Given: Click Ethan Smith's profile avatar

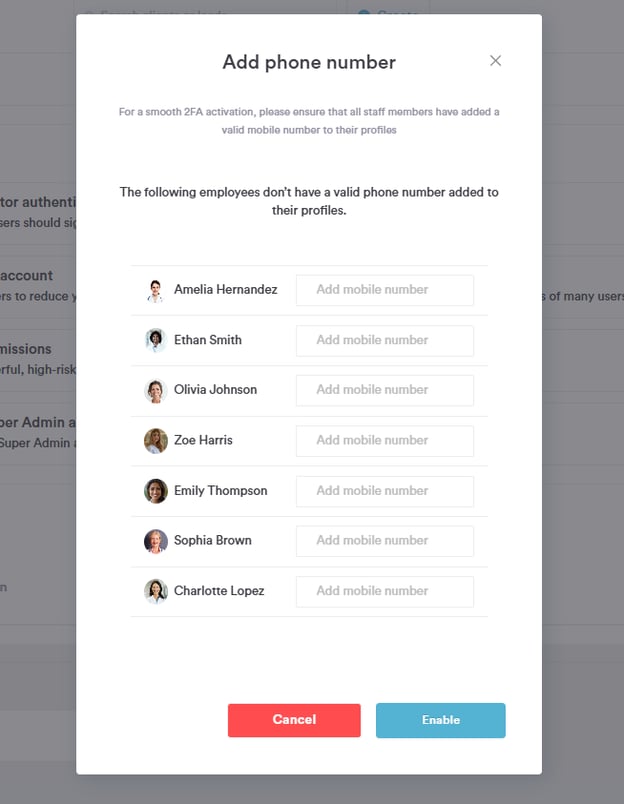Looking at the screenshot, I should [155, 340].
